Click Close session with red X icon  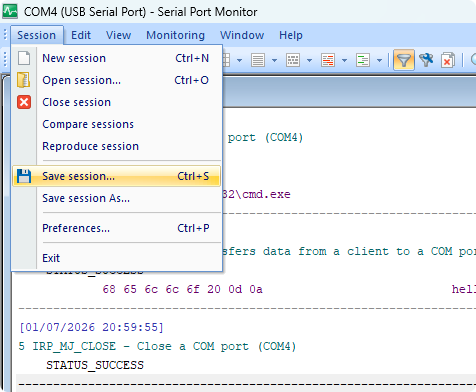tap(116, 102)
